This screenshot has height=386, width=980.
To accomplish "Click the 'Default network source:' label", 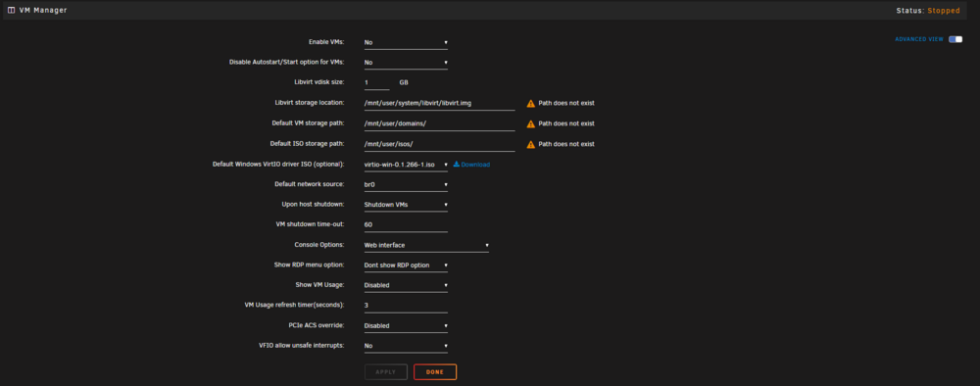I will tap(310, 183).
